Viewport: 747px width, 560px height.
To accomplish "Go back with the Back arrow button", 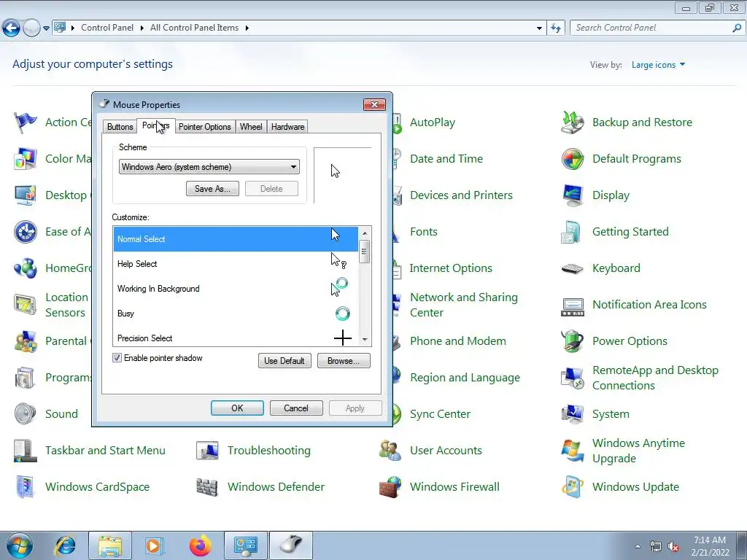I will pos(12,28).
